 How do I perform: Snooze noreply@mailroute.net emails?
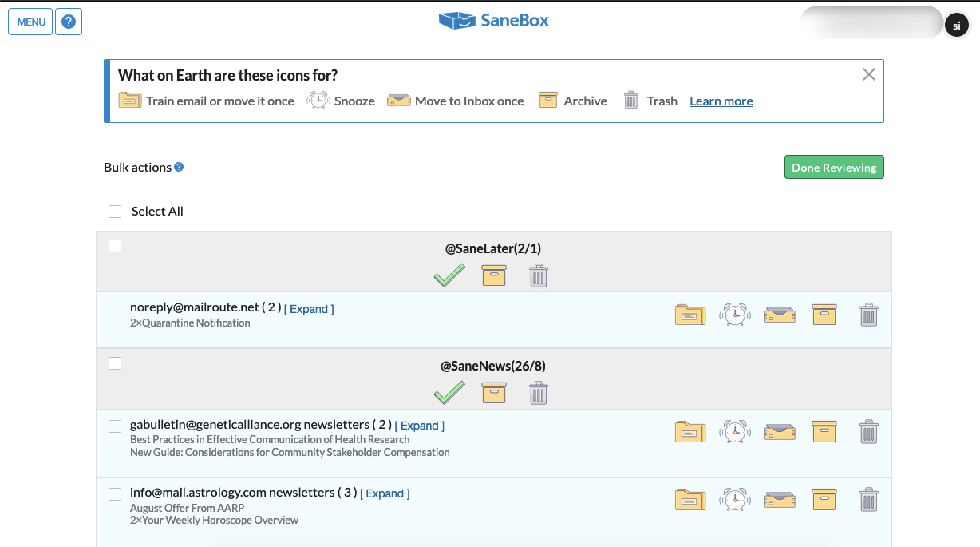point(735,315)
